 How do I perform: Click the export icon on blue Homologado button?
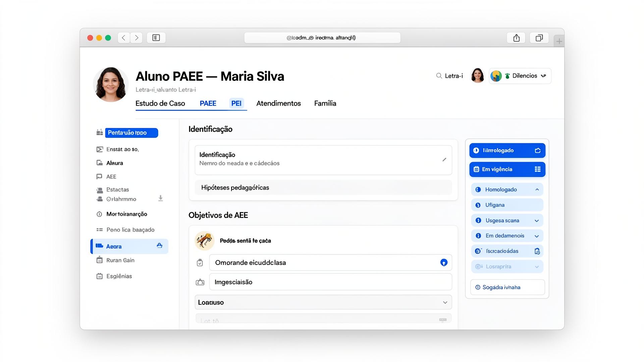[538, 150]
